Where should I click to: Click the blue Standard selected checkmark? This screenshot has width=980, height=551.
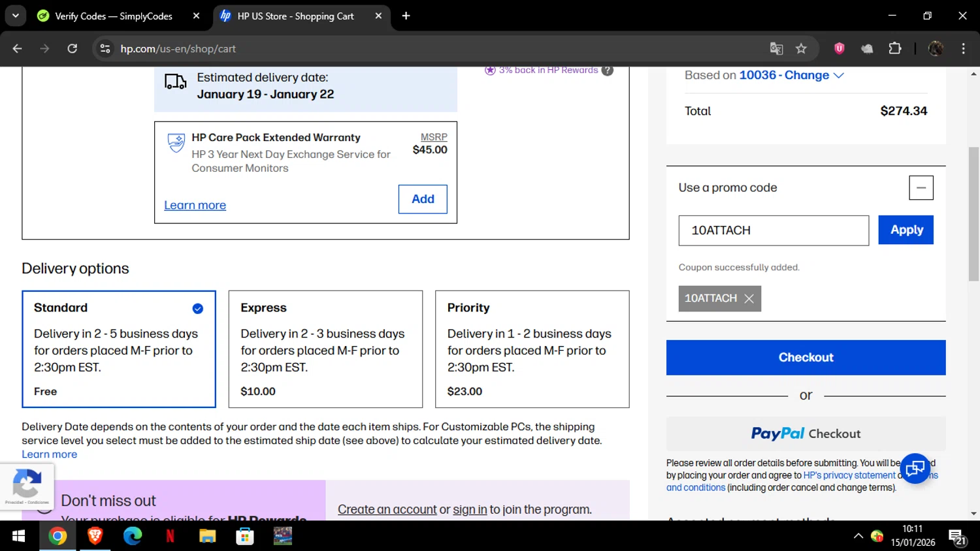198,309
